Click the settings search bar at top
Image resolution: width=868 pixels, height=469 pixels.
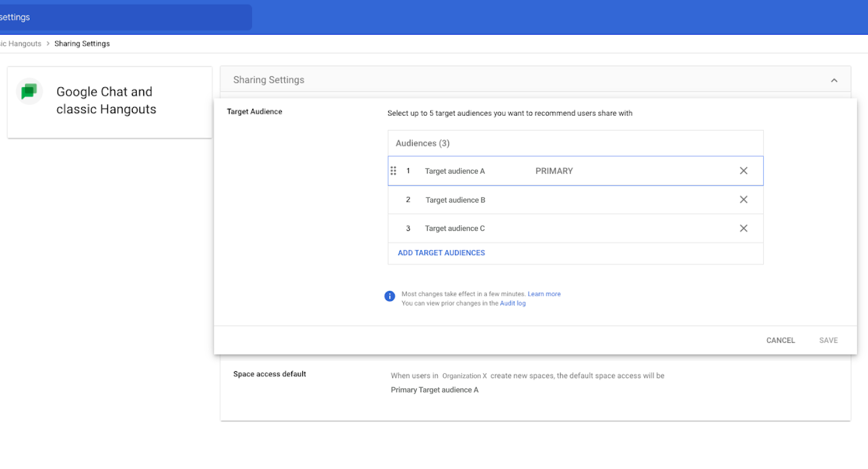click(126, 17)
